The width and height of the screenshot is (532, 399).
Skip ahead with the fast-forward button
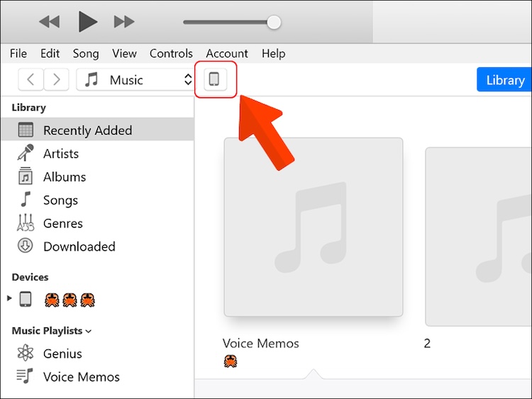tap(124, 22)
